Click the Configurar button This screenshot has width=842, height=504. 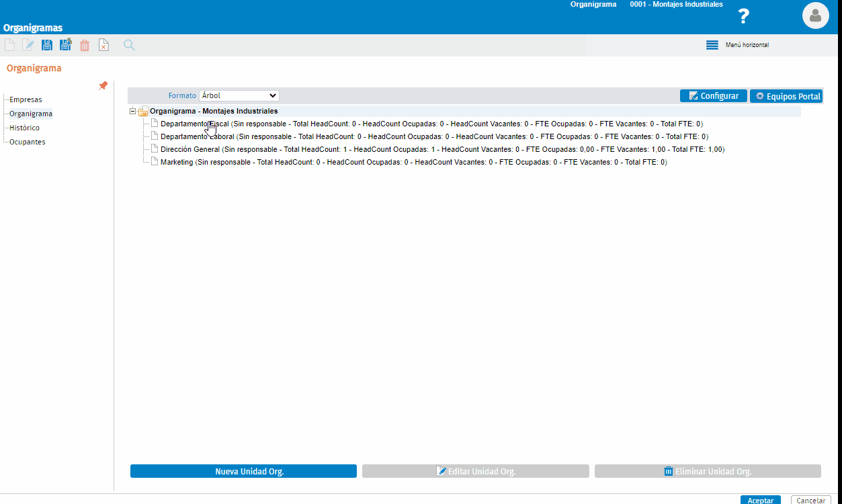pyautogui.click(x=714, y=95)
